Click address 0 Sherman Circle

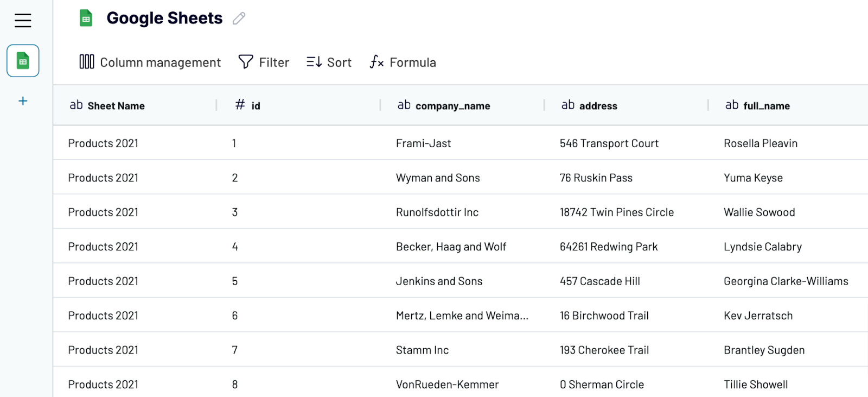(x=602, y=385)
